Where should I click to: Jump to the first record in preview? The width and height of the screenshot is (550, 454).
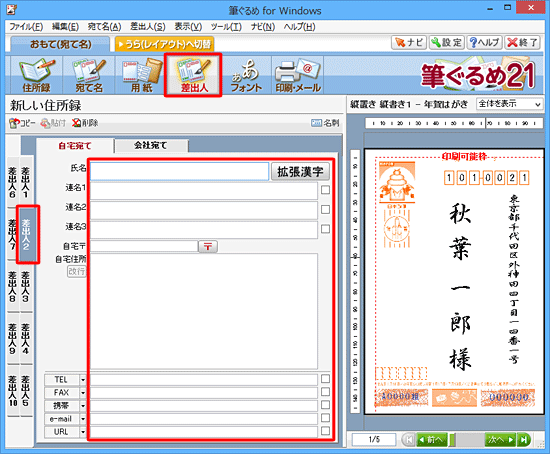tap(408, 440)
